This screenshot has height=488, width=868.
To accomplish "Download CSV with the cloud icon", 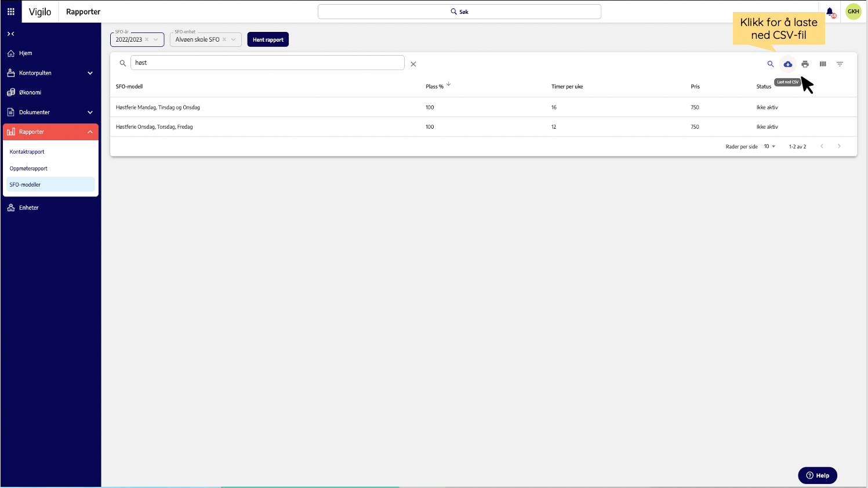I will 788,64.
